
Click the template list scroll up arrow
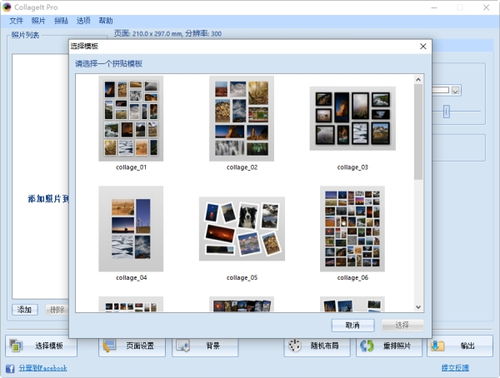(418, 80)
